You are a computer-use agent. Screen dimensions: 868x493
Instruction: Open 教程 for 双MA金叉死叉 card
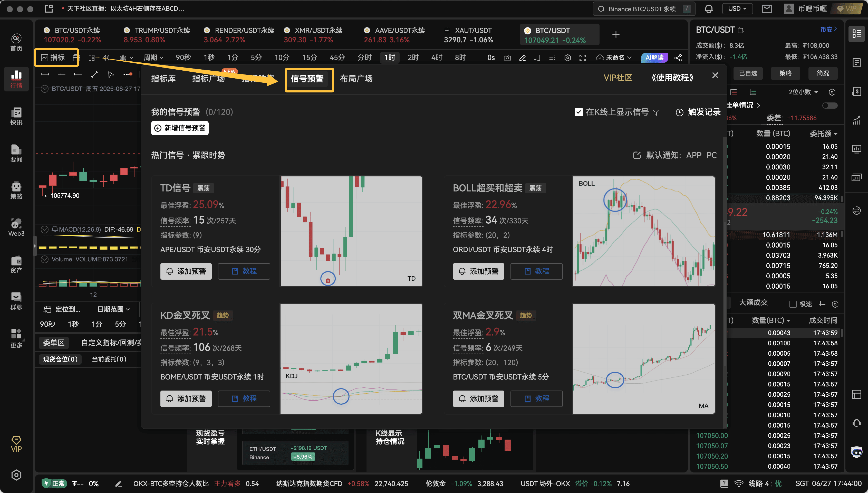[536, 399]
